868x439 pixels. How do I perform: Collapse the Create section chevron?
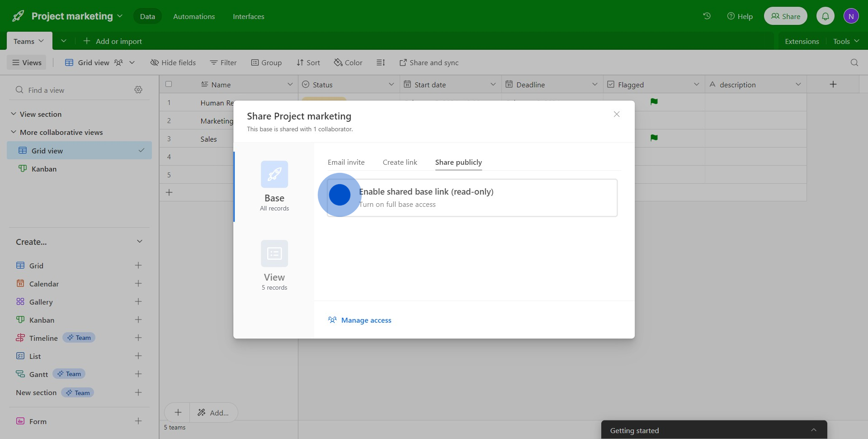(140, 242)
